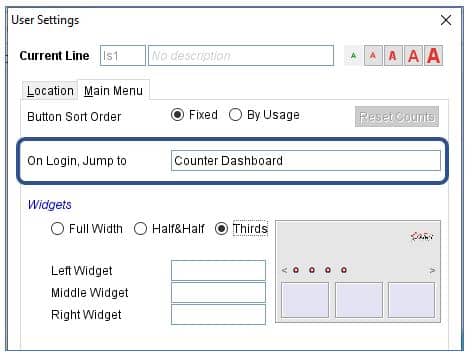This screenshot has height=360, width=474.
Task: Choose Half&Half widget layout
Action: (169, 229)
